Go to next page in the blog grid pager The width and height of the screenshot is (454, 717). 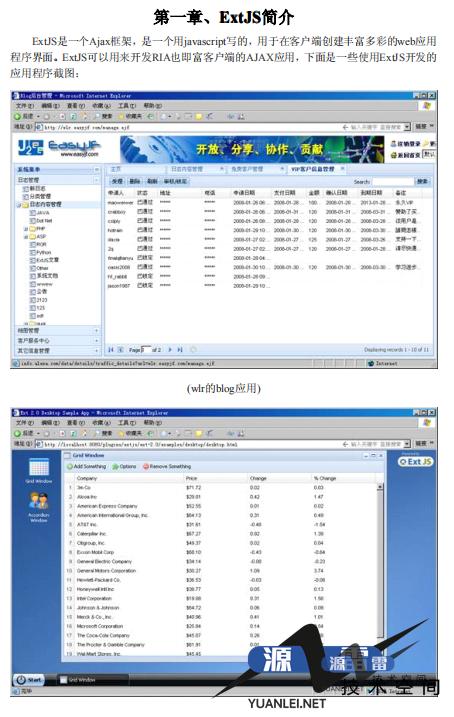170,350
